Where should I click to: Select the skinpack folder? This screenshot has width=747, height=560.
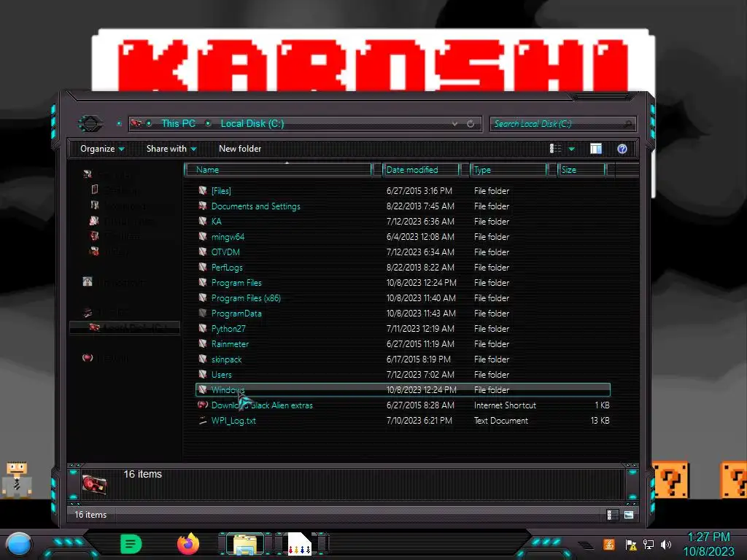click(x=226, y=359)
